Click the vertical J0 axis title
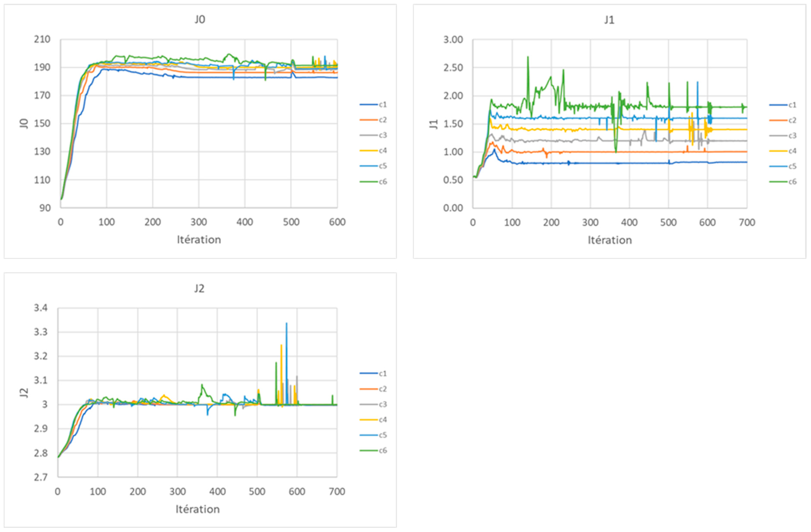The height and width of the screenshot is (532, 811). [24, 123]
